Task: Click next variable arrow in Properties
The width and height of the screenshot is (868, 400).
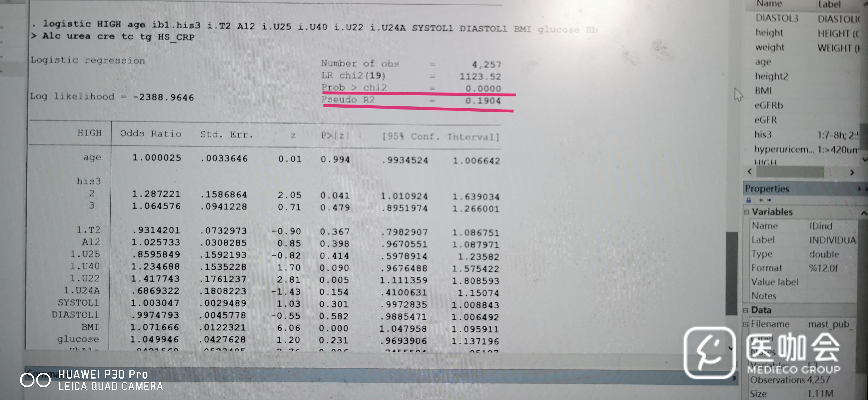Action: [769, 200]
